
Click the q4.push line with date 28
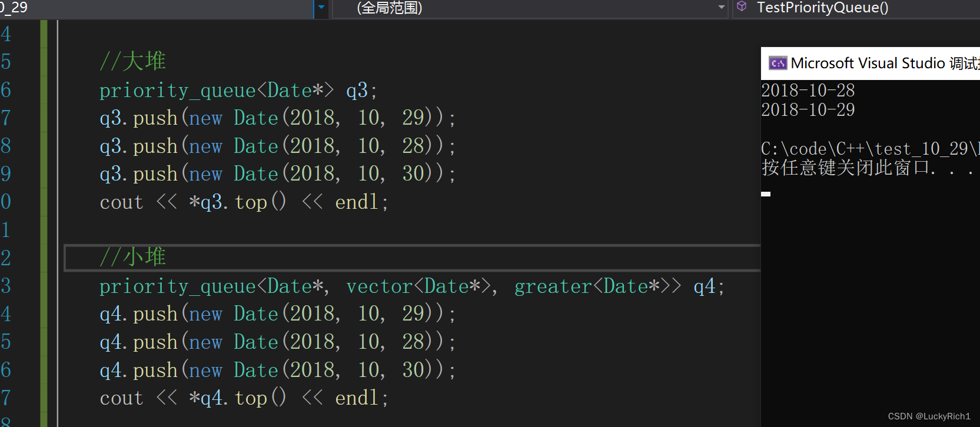tap(277, 342)
